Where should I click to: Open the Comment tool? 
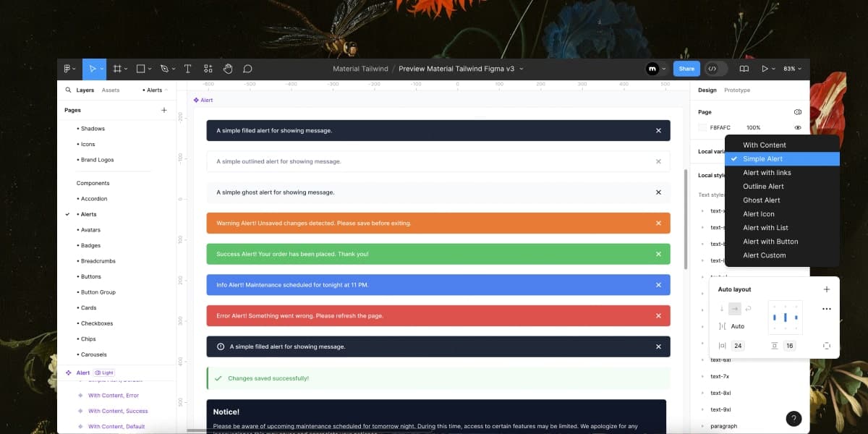pos(247,68)
